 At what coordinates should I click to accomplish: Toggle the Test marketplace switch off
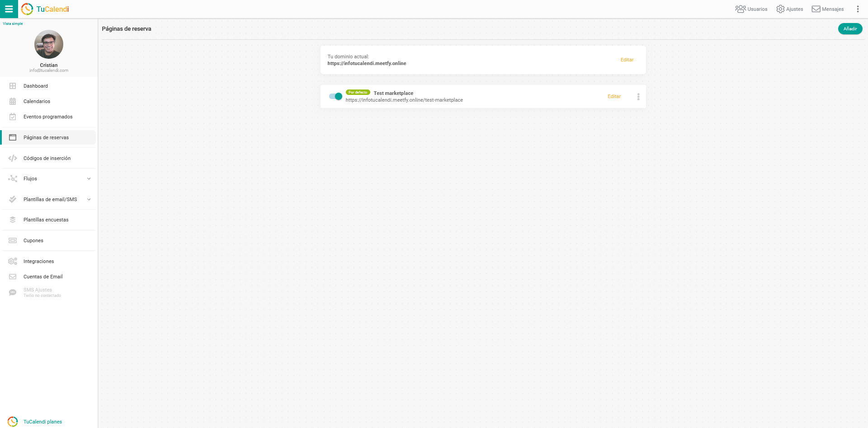(335, 96)
